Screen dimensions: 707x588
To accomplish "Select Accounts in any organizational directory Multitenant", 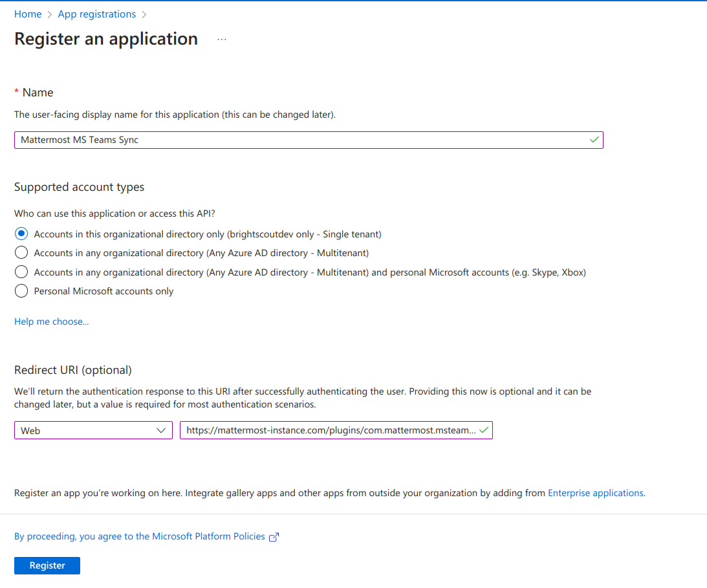I will (x=21, y=253).
